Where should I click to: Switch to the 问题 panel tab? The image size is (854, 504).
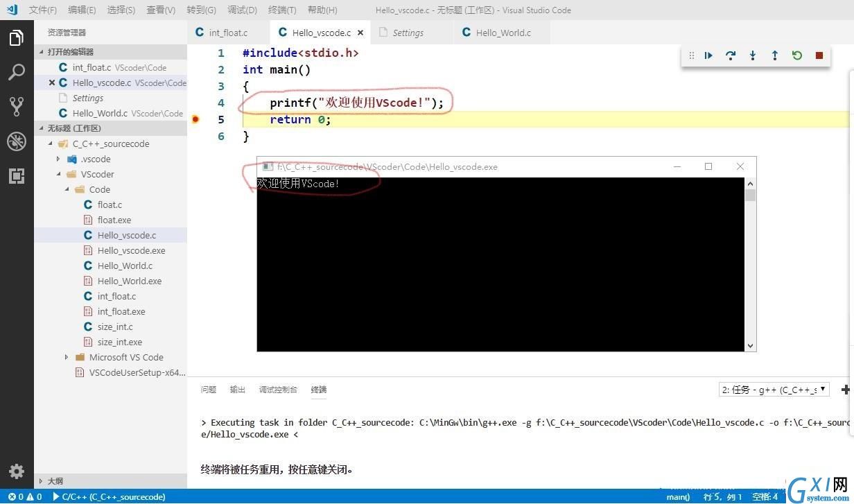209,390
